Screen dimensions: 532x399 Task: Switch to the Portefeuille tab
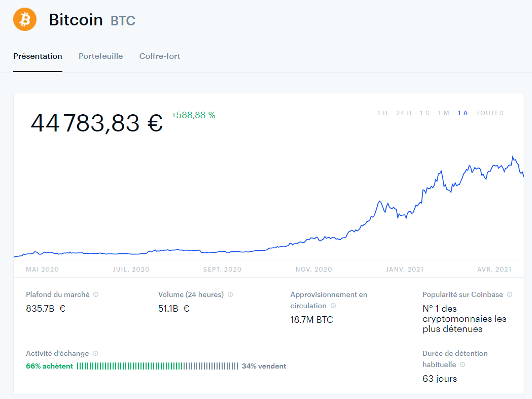(x=100, y=56)
